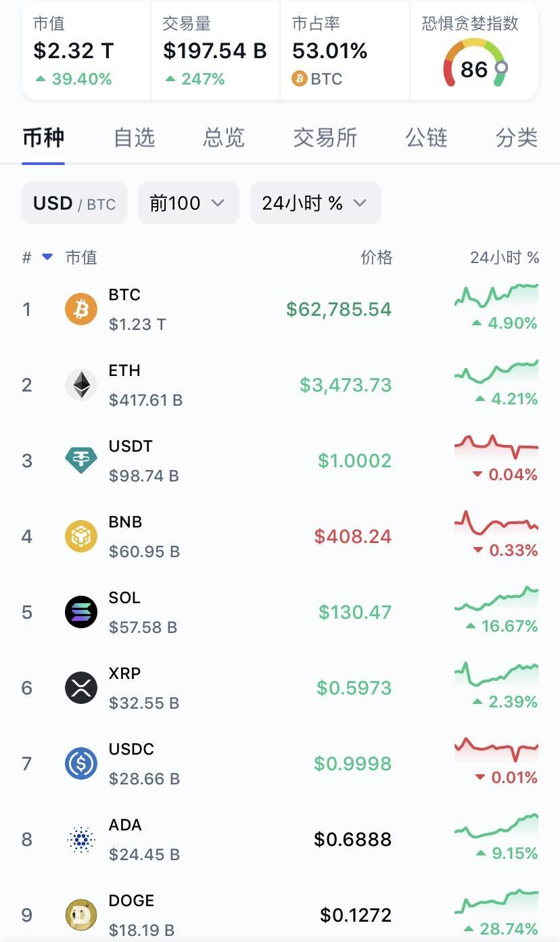Tap the Tether USDT logo
Viewport: 560px width, 942px height.
pyautogui.click(x=81, y=461)
